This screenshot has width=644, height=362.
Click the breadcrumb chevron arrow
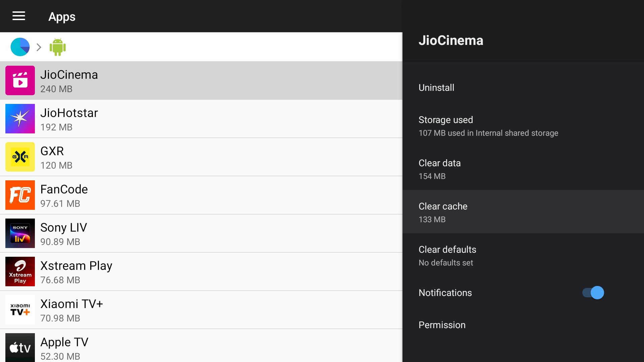[x=39, y=47]
